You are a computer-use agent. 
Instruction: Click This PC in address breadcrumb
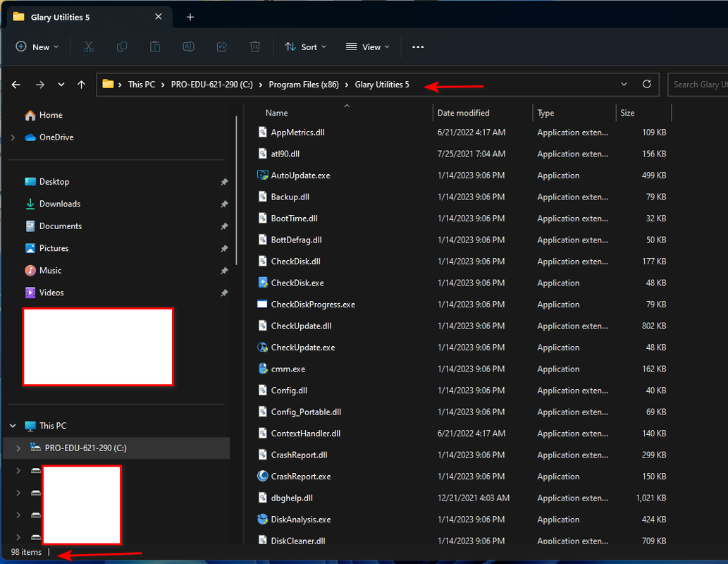pyautogui.click(x=142, y=85)
